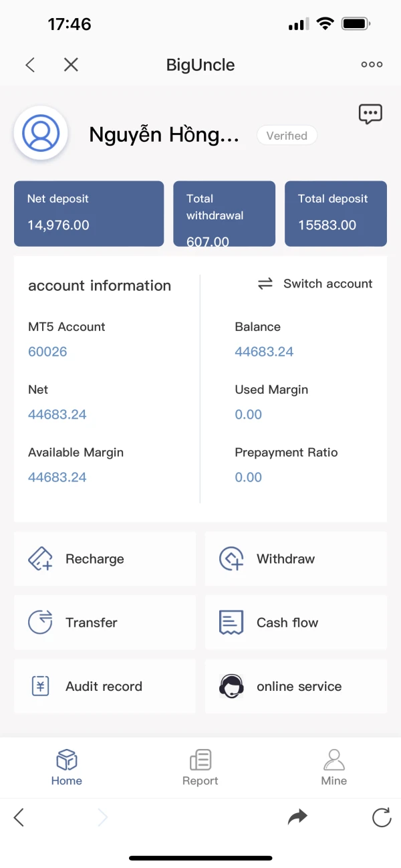Switch to the Report tab
This screenshot has height=868, width=401.
coord(200,768)
